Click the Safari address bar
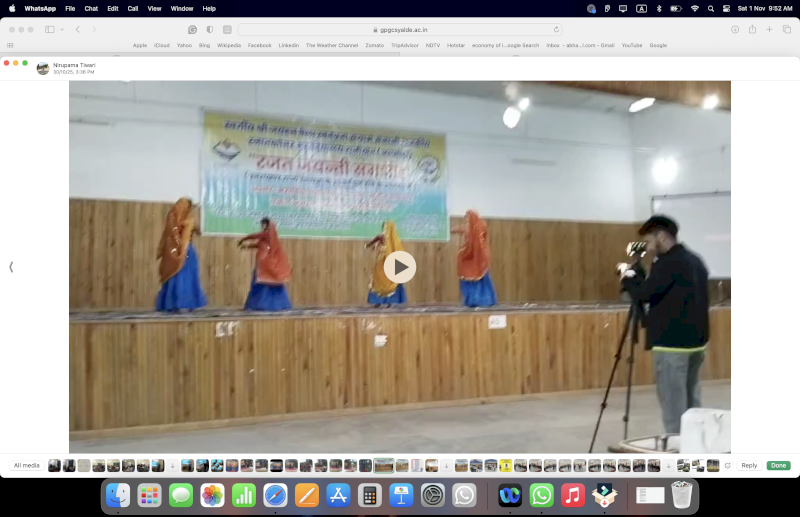The image size is (800, 517). (400, 30)
